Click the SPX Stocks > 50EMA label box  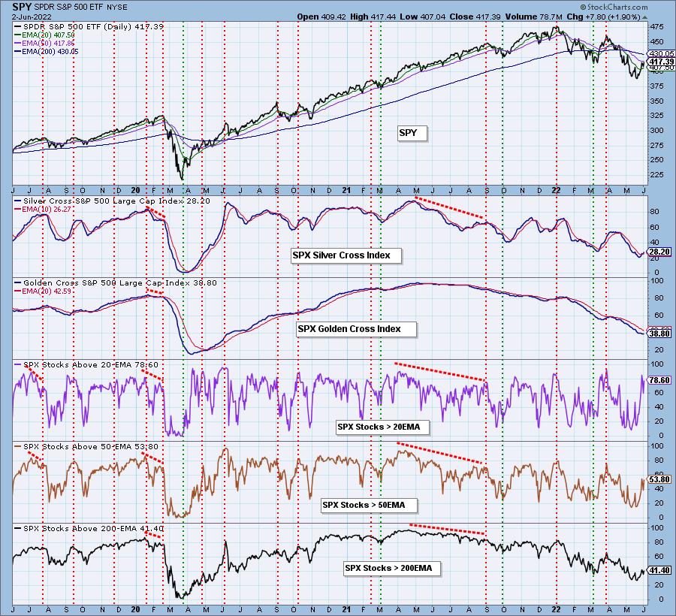369,506
